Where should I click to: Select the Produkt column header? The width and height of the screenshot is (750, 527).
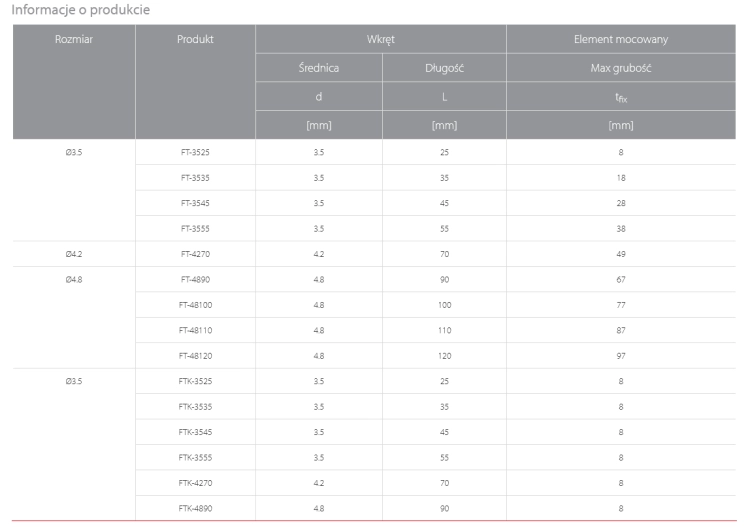point(195,82)
